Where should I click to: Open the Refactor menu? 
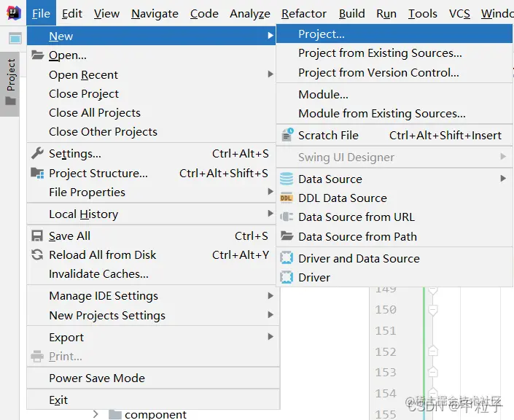pos(304,13)
